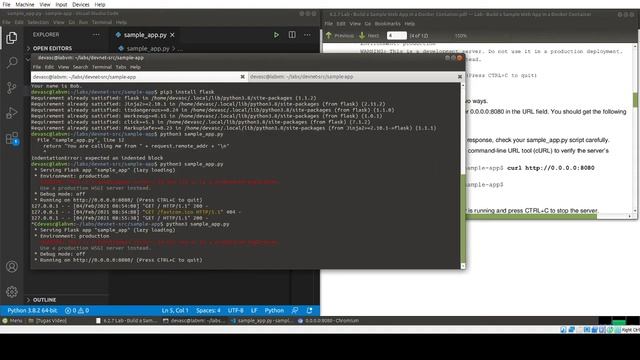Viewport: 640px width, 360px height.
Task: Close the second terminal tab
Action: (460, 77)
